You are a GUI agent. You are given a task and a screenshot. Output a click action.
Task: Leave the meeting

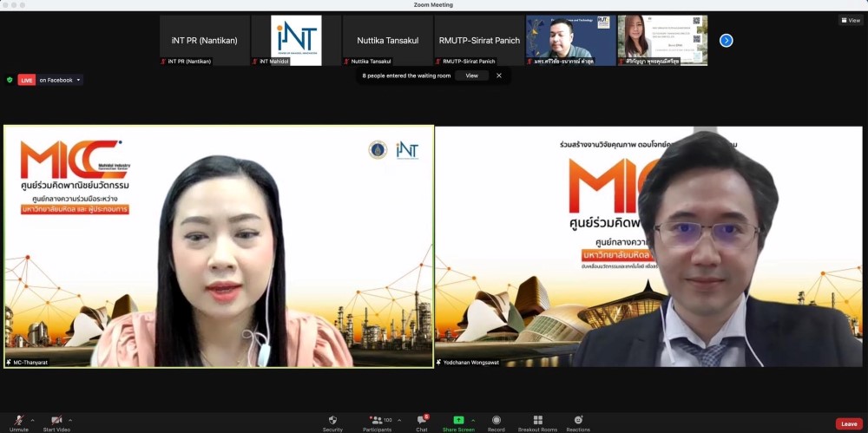pyautogui.click(x=849, y=423)
